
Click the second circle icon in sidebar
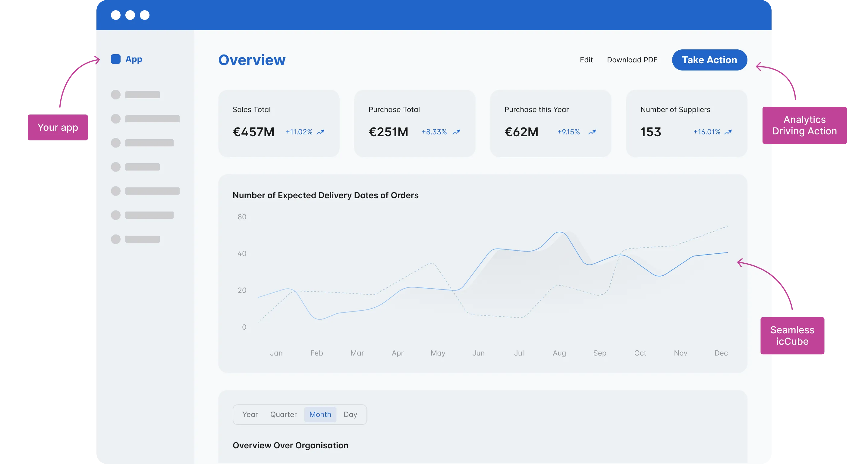pos(116,119)
